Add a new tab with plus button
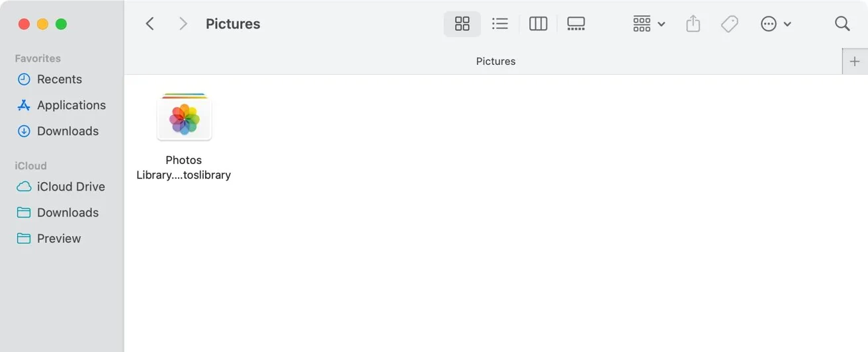The width and height of the screenshot is (868, 352). 855,62
